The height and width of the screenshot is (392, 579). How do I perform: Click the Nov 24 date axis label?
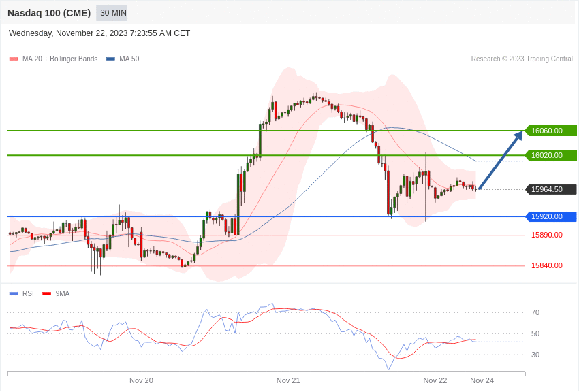(482, 380)
